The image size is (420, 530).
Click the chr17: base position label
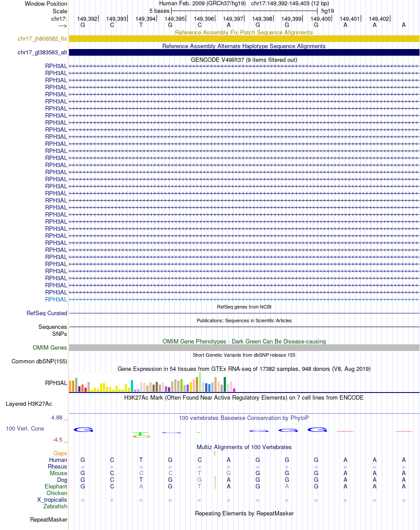59,19
